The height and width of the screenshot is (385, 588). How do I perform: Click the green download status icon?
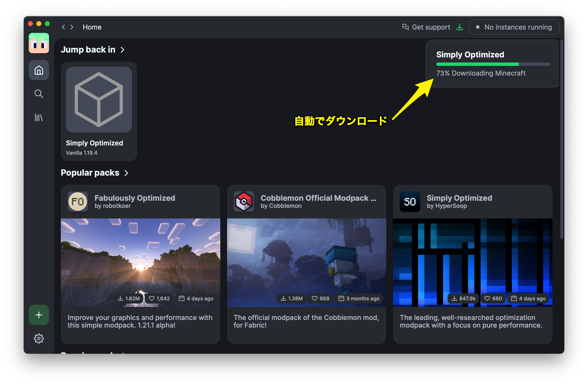(x=460, y=27)
